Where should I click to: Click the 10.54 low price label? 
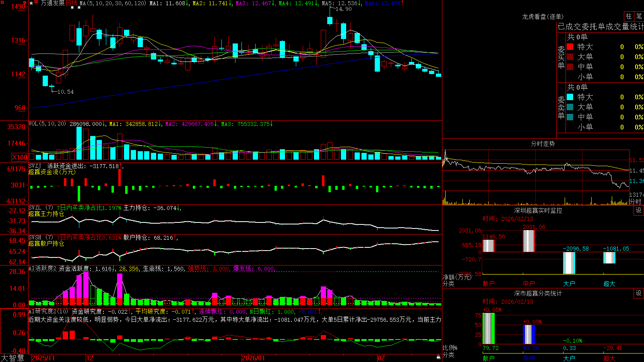[65, 92]
